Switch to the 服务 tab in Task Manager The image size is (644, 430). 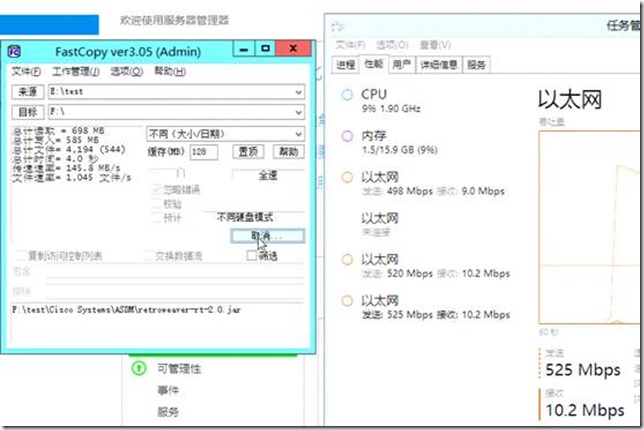[476, 64]
